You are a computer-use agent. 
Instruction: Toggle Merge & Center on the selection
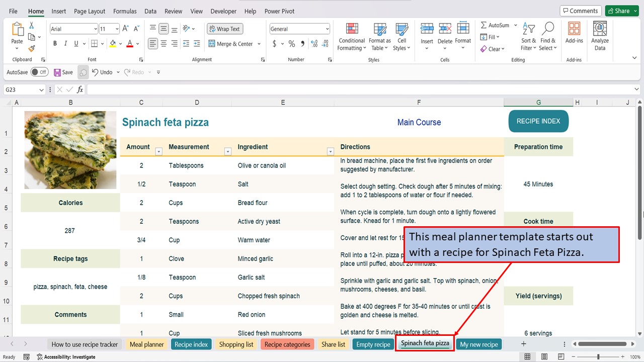click(x=231, y=44)
